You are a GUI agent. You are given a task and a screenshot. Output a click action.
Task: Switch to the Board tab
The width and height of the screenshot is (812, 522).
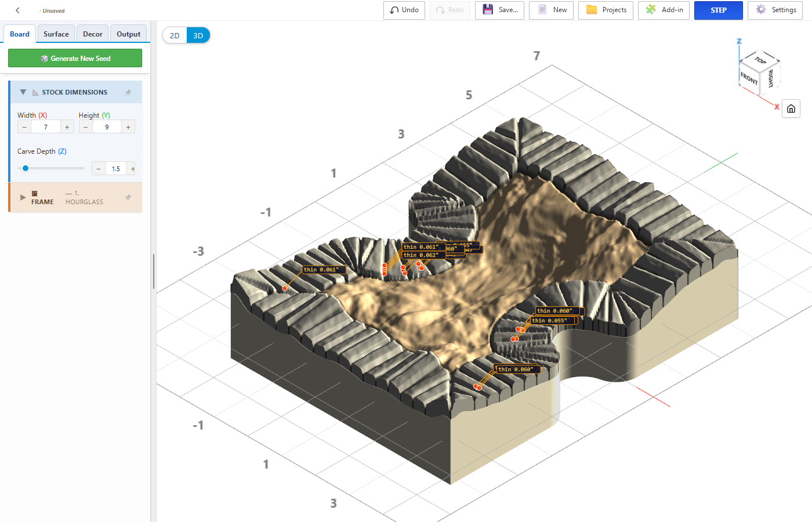(x=20, y=34)
